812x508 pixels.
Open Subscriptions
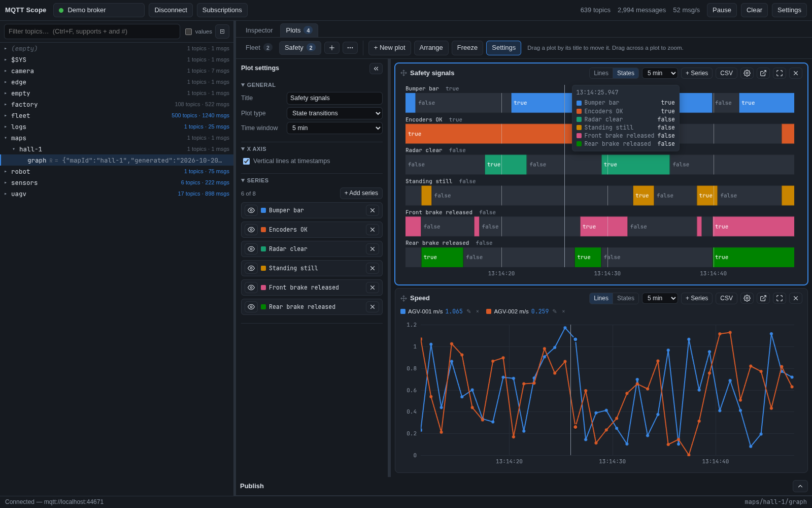click(x=222, y=10)
